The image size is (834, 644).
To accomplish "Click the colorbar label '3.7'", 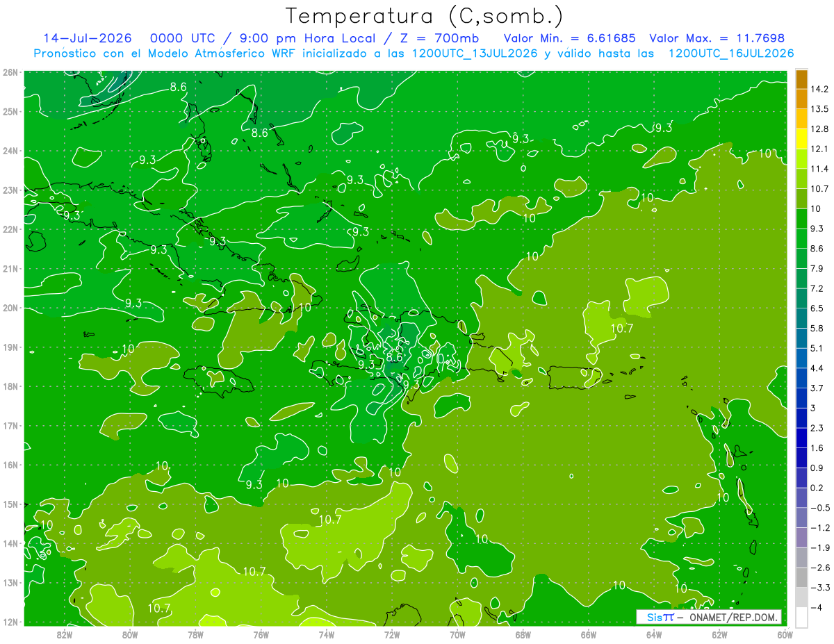I will 817,388.
